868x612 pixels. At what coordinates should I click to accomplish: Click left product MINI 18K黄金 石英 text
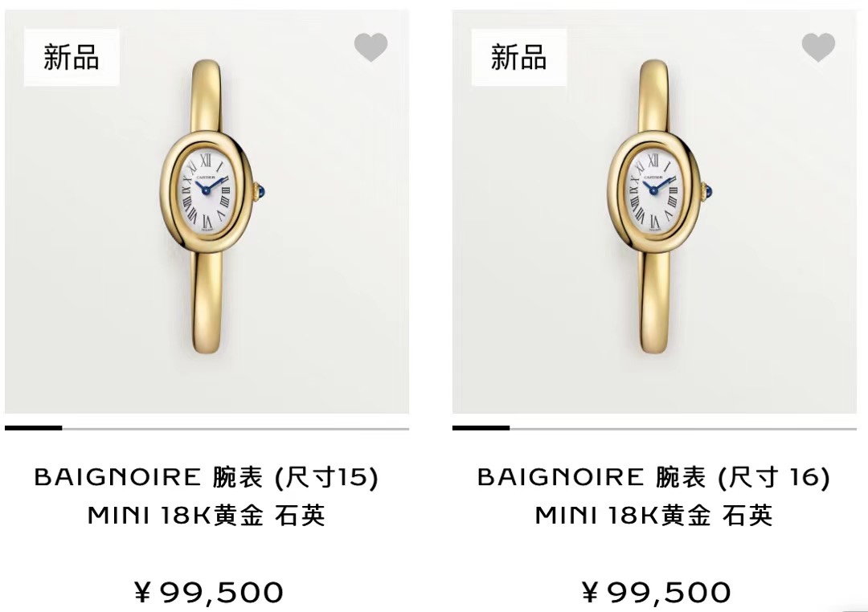[x=207, y=516]
